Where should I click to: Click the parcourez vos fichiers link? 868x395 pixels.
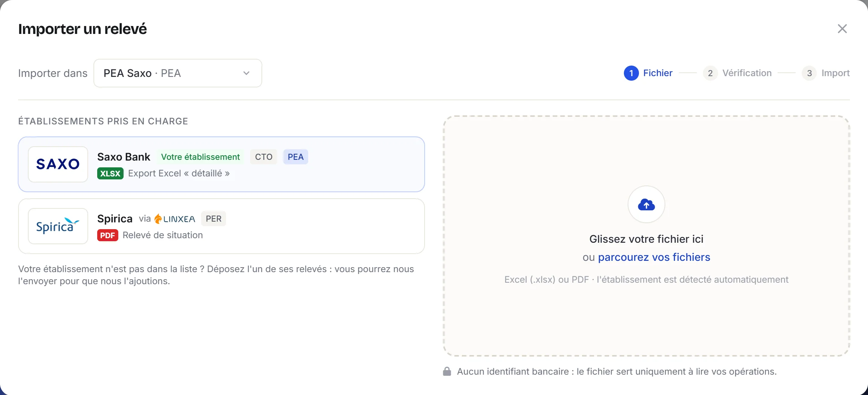654,257
